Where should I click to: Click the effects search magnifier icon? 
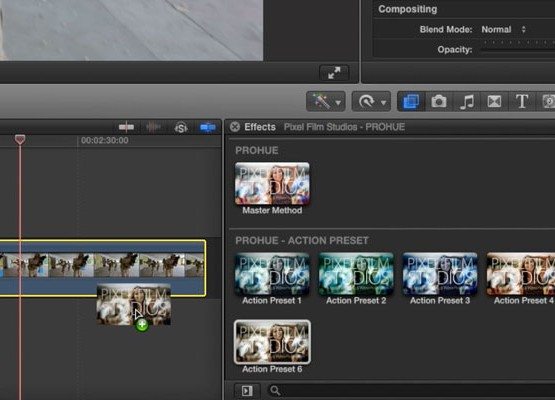pos(275,390)
